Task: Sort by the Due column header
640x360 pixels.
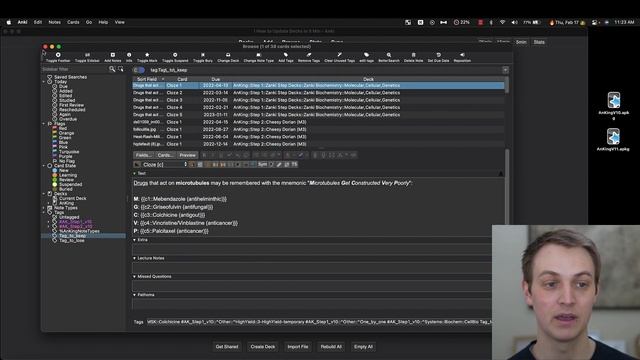Action: [216, 79]
